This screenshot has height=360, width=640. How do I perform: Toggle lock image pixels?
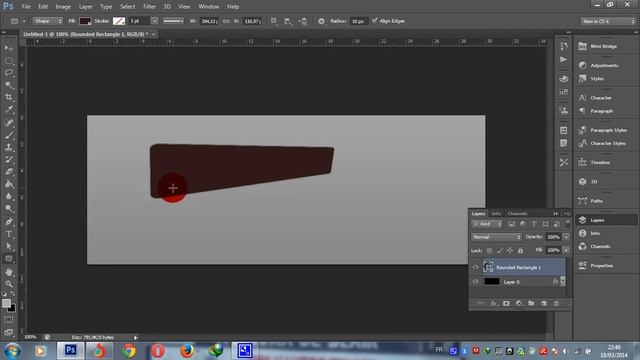click(500, 250)
